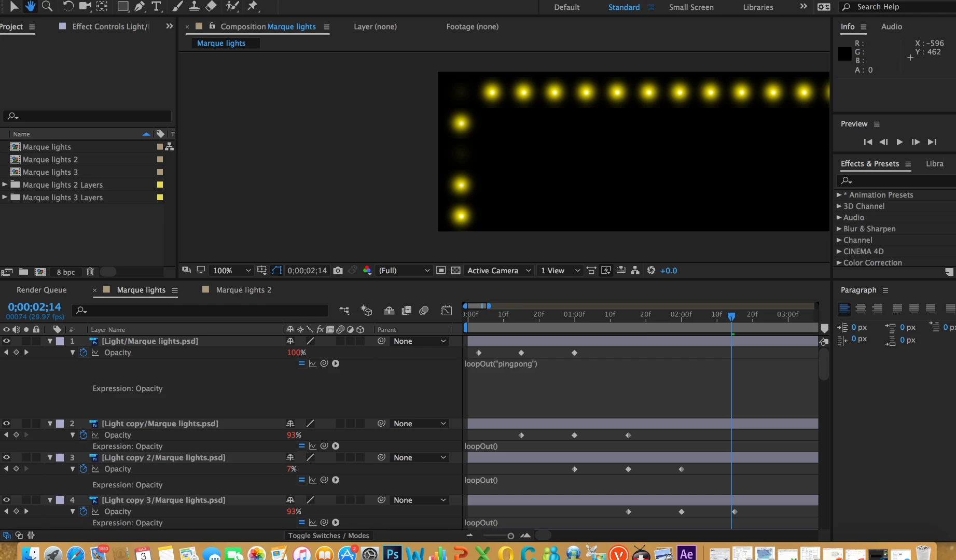Play the preview

pos(899,142)
